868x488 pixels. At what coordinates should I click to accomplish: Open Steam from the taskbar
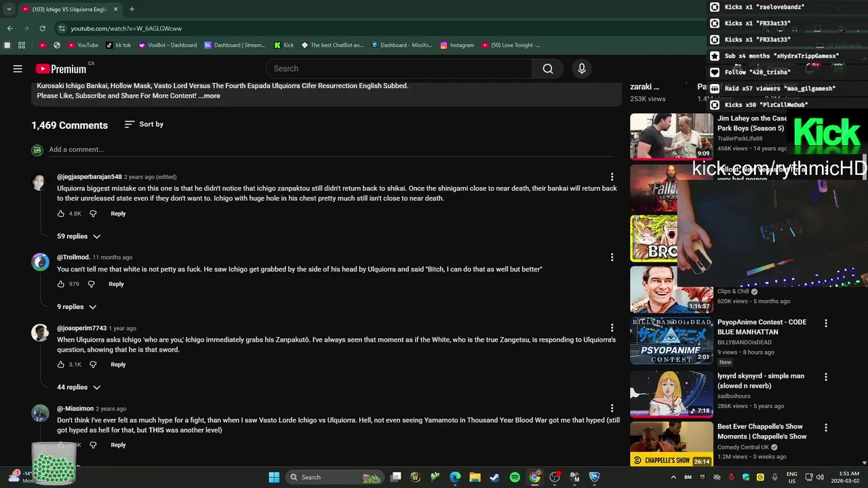click(x=495, y=477)
